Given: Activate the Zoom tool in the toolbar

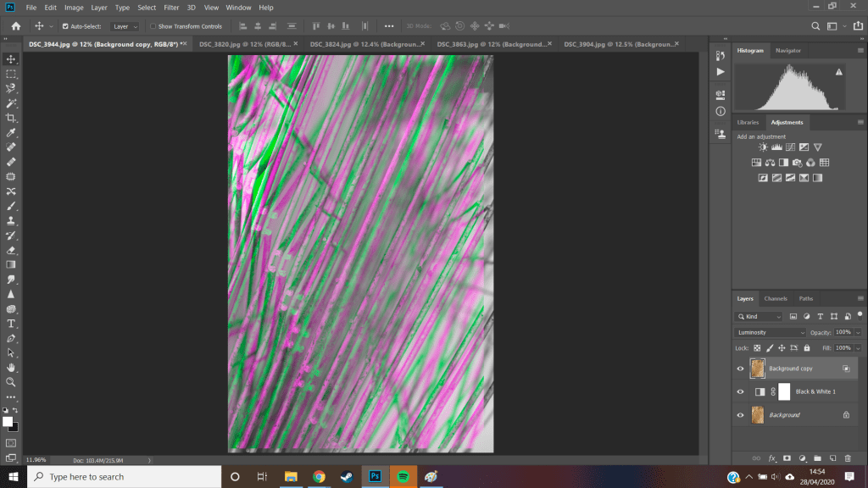Looking at the screenshot, I should pos(11,382).
